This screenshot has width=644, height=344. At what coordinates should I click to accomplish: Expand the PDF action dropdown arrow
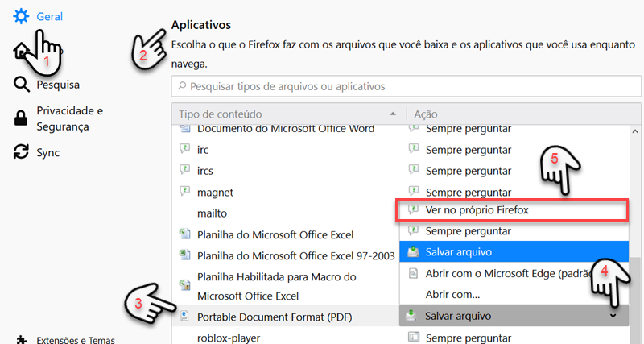coord(613,316)
